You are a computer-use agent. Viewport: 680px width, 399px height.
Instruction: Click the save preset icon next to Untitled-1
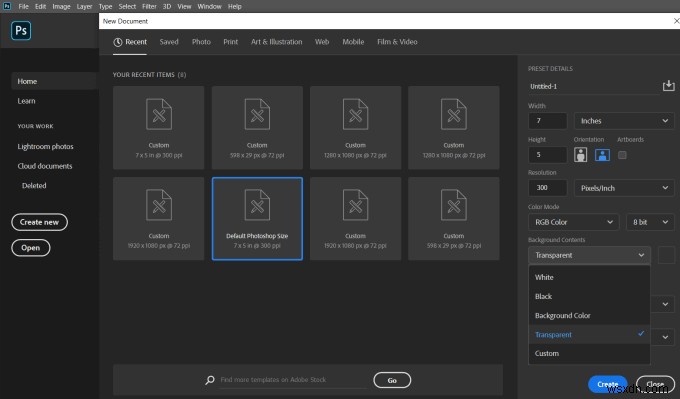(x=668, y=85)
